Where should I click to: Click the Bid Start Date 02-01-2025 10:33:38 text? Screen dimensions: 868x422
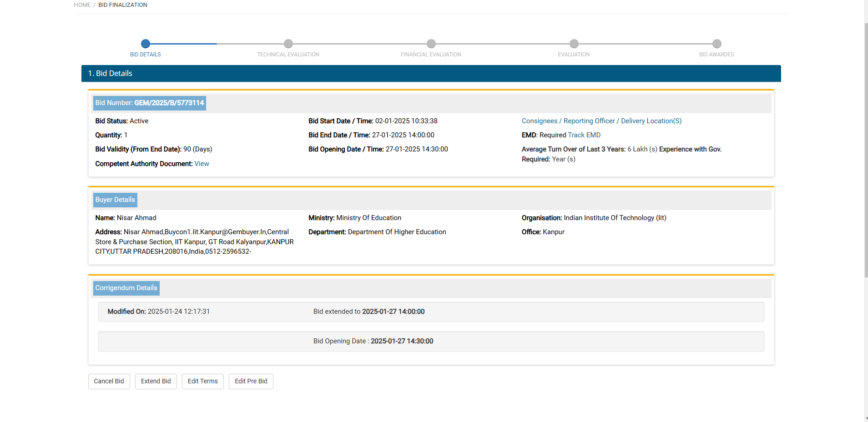tap(373, 121)
